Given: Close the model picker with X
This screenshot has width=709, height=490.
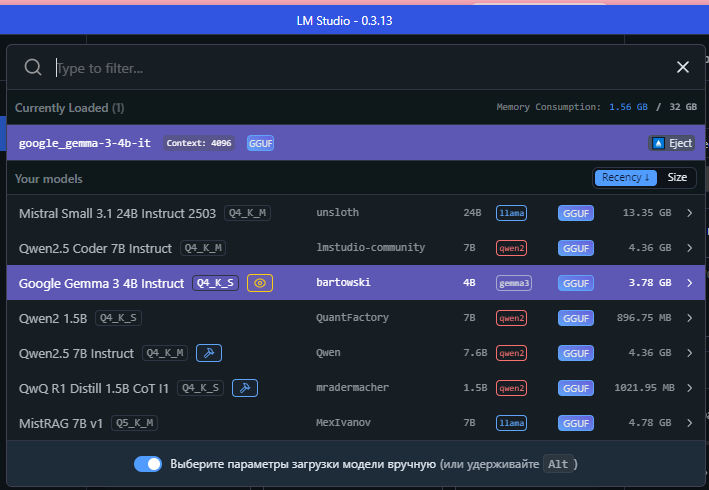Looking at the screenshot, I should (682, 67).
